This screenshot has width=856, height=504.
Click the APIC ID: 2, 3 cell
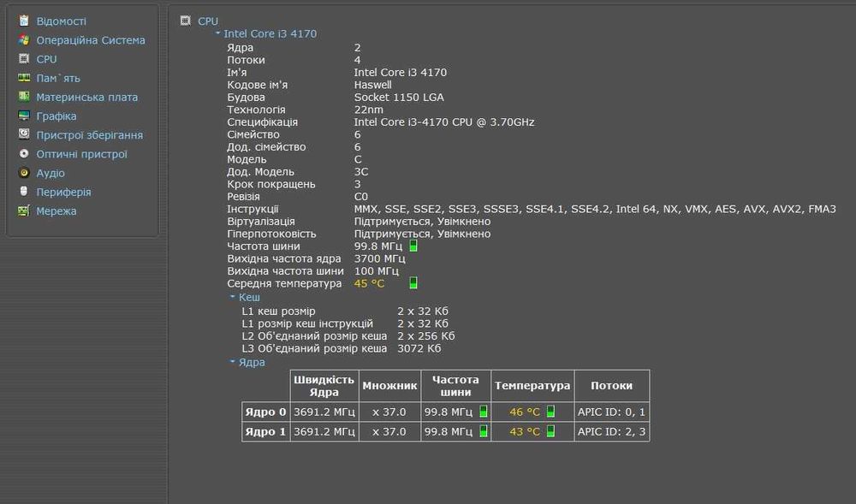tap(611, 431)
